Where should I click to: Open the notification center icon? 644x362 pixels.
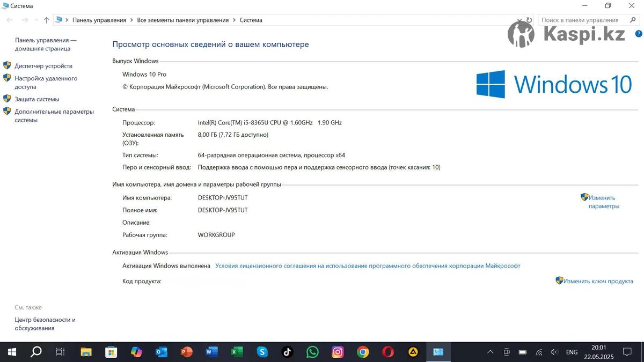[627, 352]
